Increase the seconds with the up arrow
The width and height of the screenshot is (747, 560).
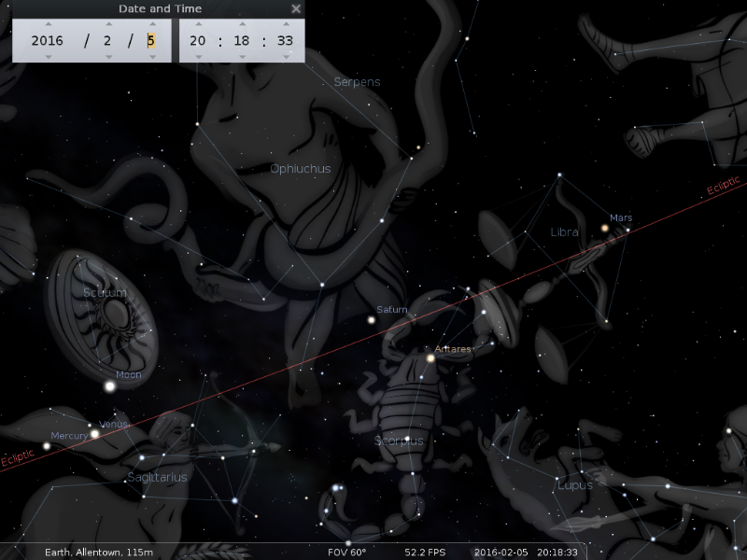(x=285, y=23)
